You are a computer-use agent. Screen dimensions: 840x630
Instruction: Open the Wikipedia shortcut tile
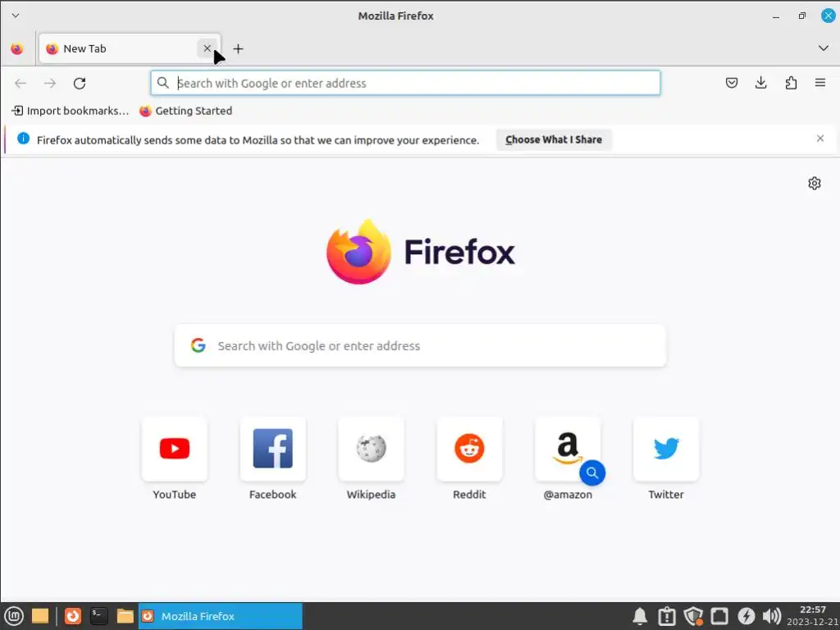coord(372,449)
